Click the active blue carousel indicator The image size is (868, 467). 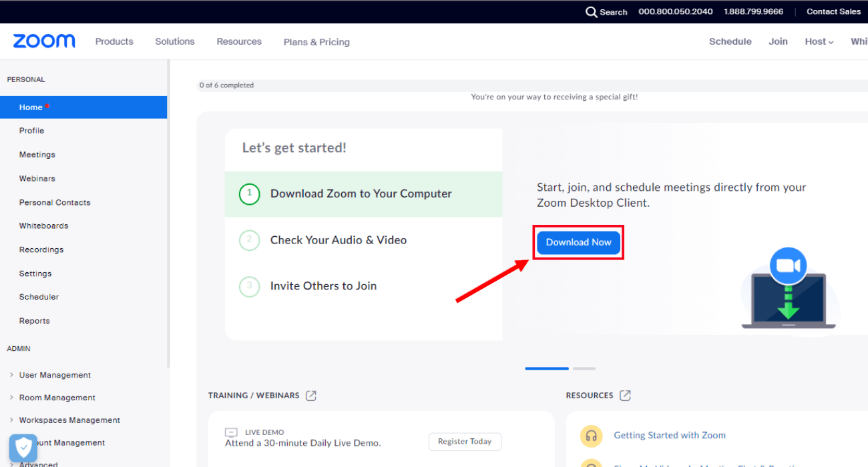547,368
